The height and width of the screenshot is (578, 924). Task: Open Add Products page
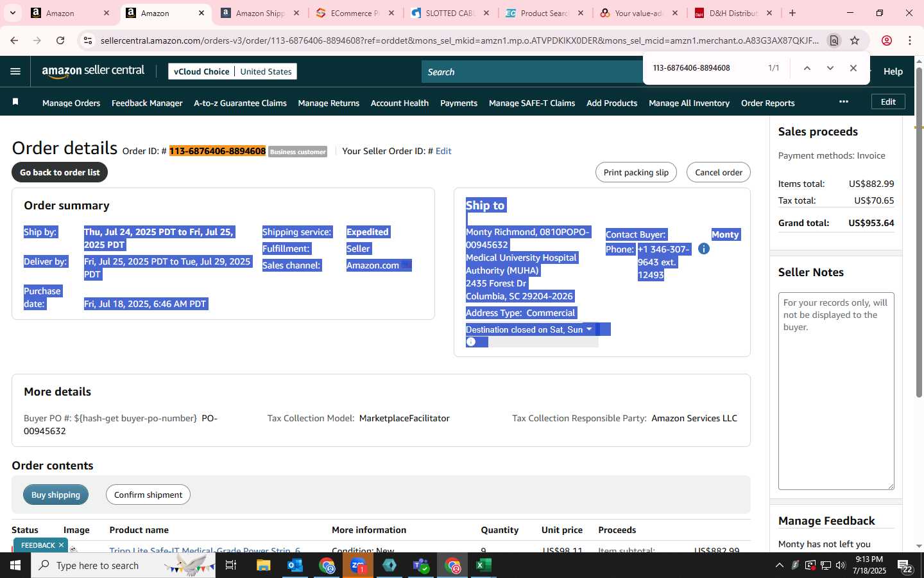[612, 103]
